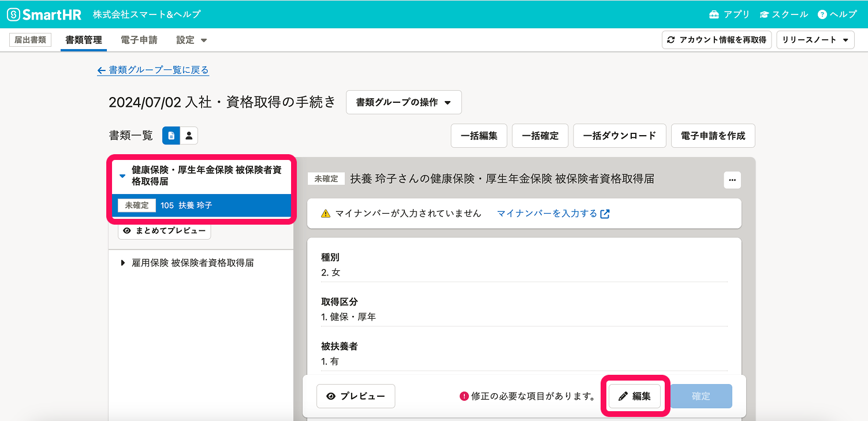The image size is (868, 421).
Task: Click the 被扶養者 value 1. 有
Action: pos(330,362)
